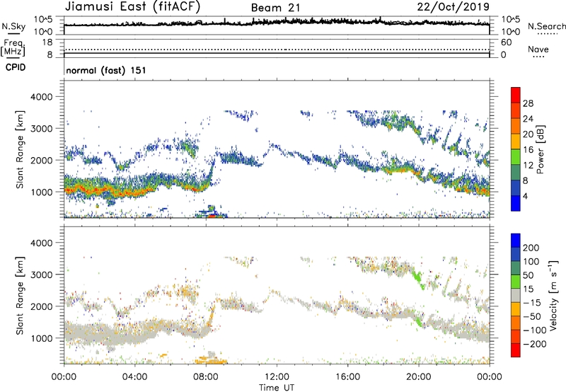
Task: Click the "60" tick on the Nave axis
Action: point(506,42)
